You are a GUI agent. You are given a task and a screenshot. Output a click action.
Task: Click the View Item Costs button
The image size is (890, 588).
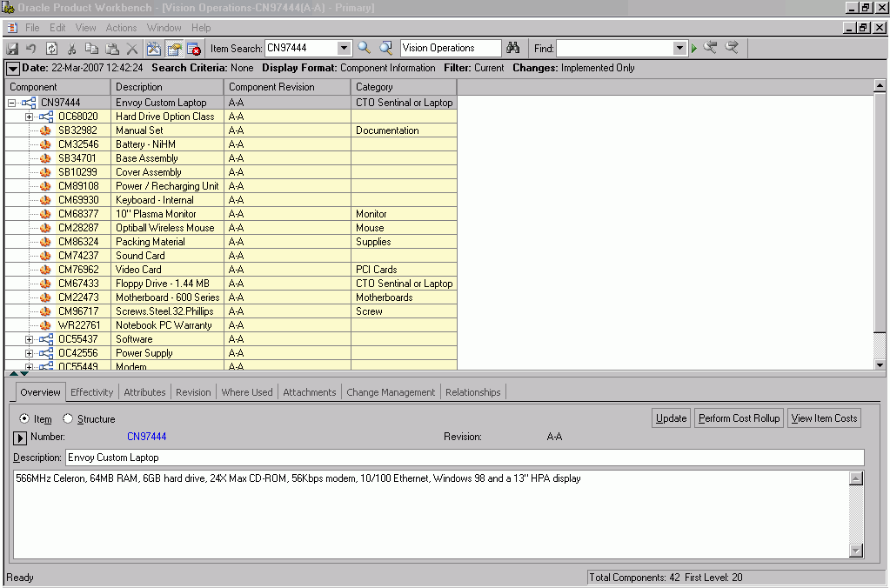pyautogui.click(x=824, y=418)
